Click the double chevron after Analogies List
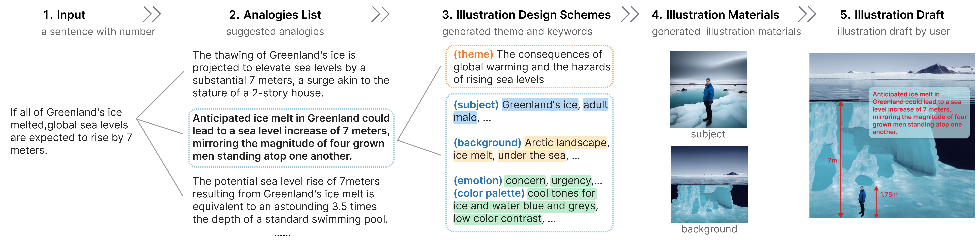The image size is (980, 240). [x=380, y=14]
